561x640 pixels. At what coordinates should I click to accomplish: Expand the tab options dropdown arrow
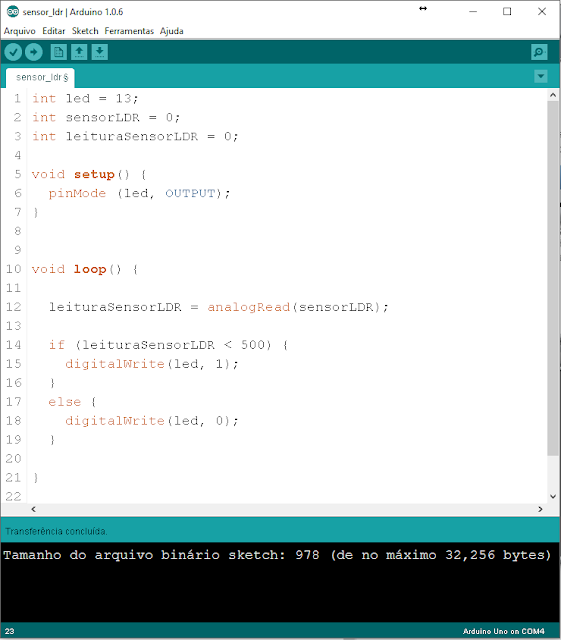(541, 76)
